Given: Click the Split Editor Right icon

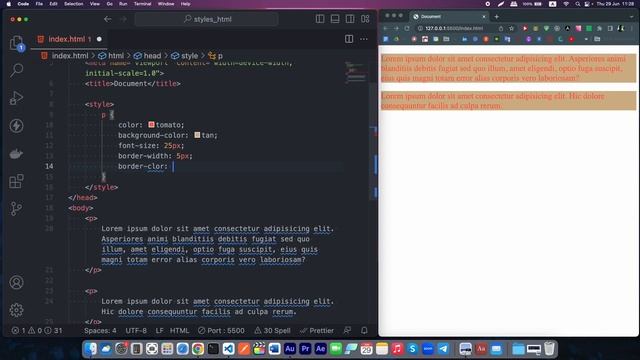Looking at the screenshot, I should (349, 39).
